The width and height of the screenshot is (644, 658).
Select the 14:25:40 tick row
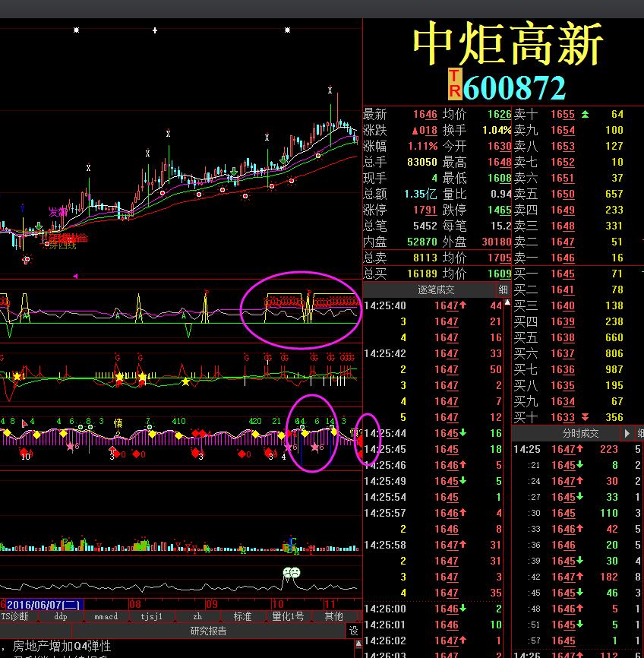pos(433,305)
